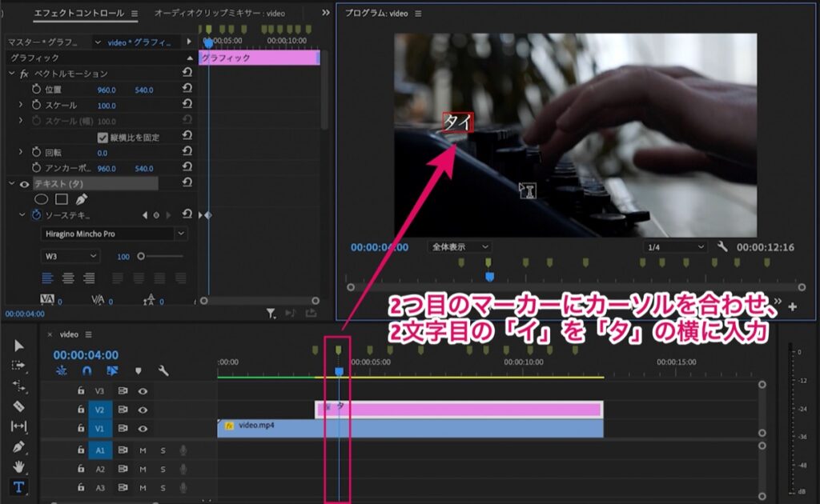The width and height of the screenshot is (820, 504).
Task: Toggle lock on V2 track
Action: click(81, 410)
